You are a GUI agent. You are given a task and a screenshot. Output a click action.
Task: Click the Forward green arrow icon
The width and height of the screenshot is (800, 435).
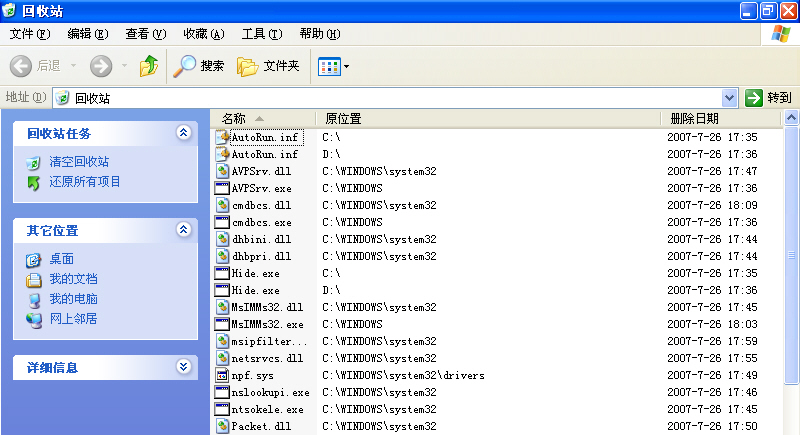[101, 66]
